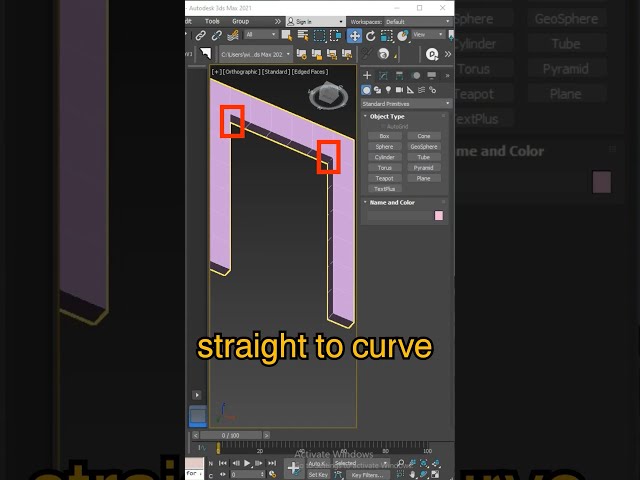Open the All selection filter dropdown
Viewport: 640px width, 480px height.
pyautogui.click(x=261, y=35)
